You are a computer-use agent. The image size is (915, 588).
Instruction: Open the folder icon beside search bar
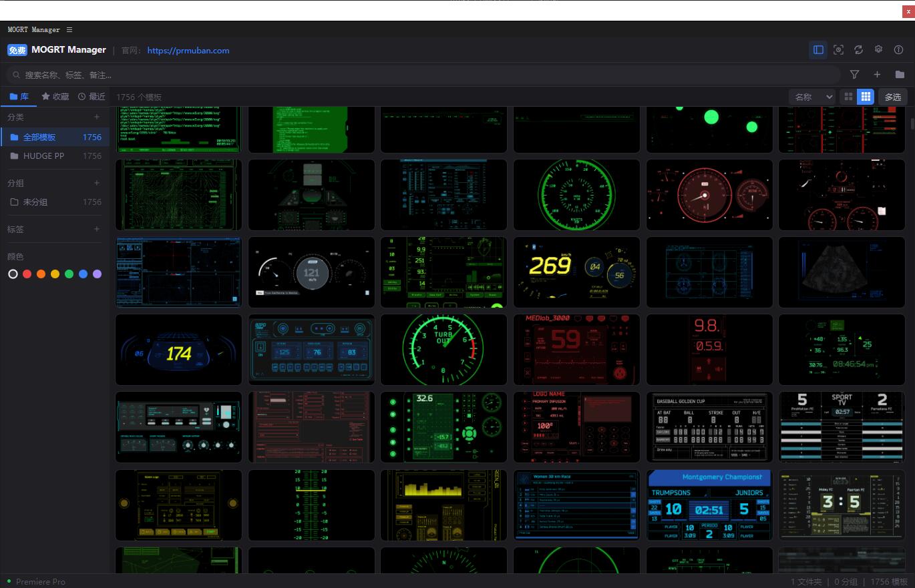[x=900, y=75]
